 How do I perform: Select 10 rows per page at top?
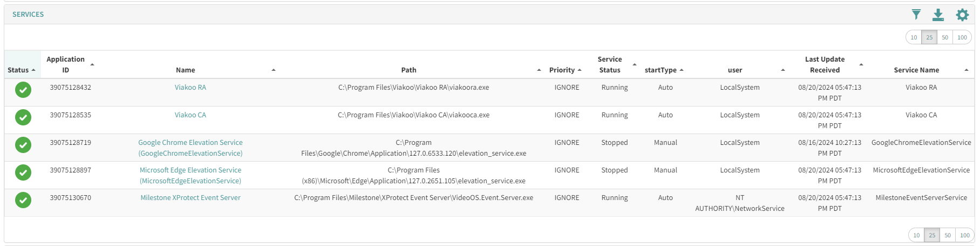click(x=914, y=37)
